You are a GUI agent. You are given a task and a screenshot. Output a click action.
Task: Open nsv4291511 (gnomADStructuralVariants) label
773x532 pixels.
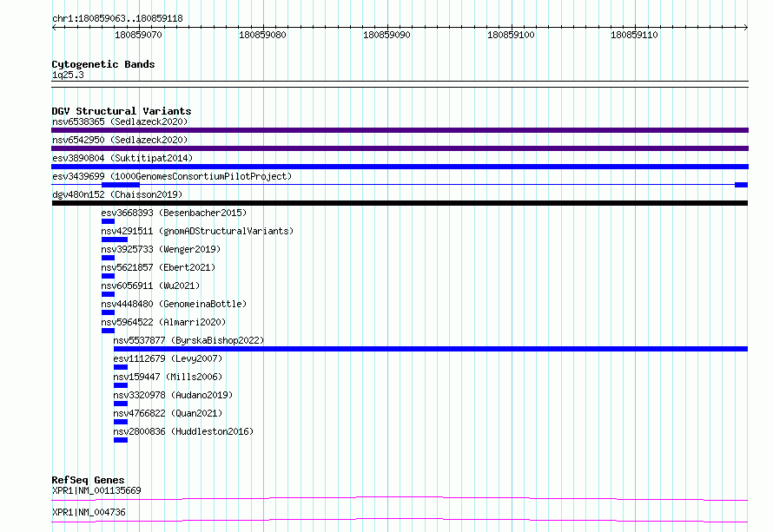pos(197,231)
